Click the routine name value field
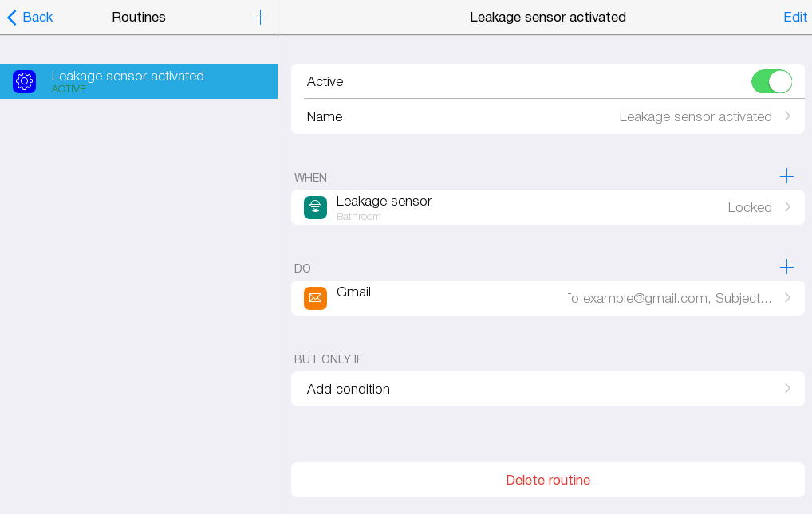Screen dimensions: 812x514 coord(695,116)
